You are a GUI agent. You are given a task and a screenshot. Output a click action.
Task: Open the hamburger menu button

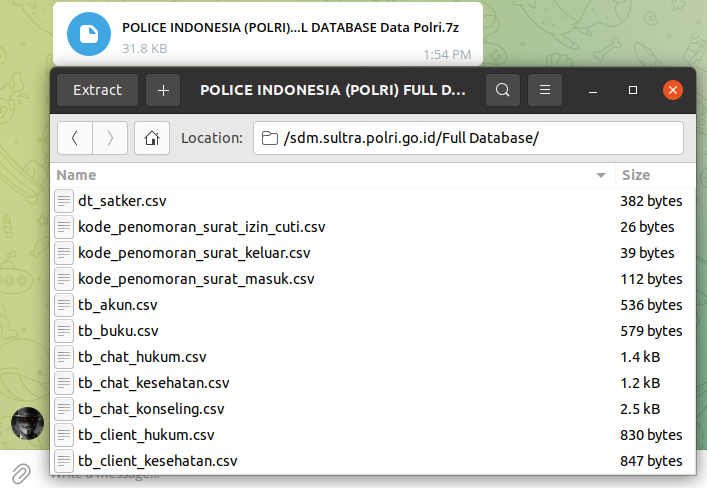click(x=545, y=90)
